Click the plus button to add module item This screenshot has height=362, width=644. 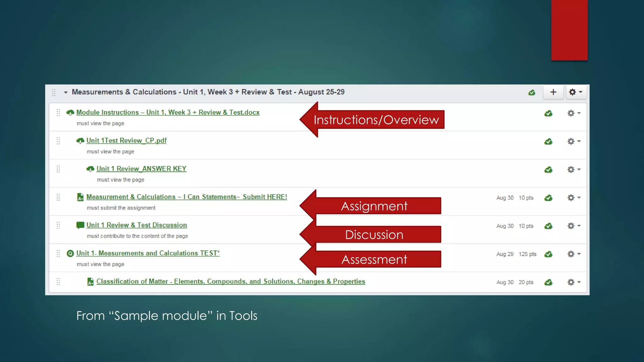(553, 92)
